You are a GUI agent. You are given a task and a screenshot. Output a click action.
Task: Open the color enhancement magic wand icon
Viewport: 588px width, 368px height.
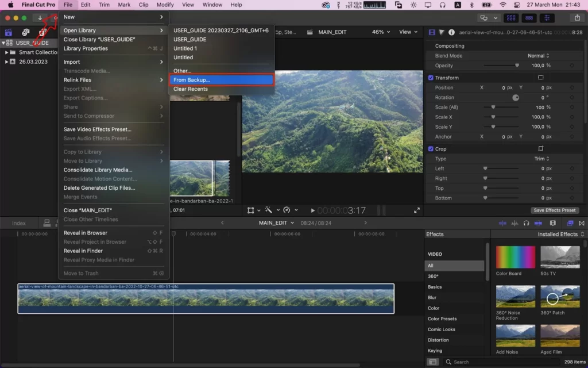(269, 210)
